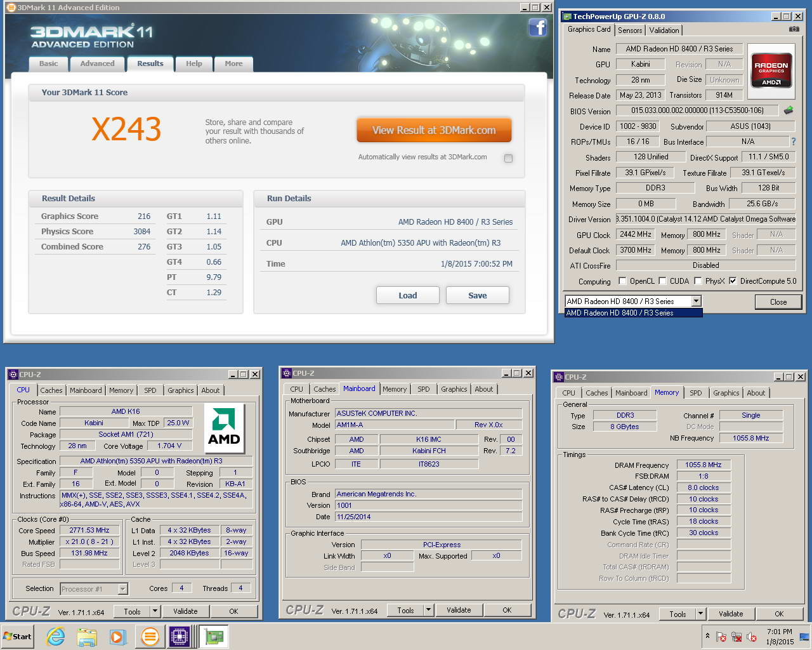The width and height of the screenshot is (812, 650).
Task: Open Internet Explorer from the taskbar
Action: (56, 637)
